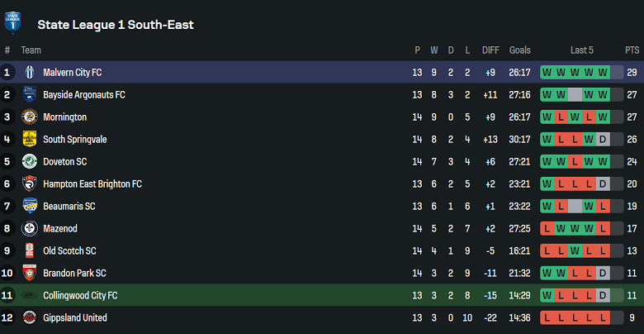Click Hampton East Brighton FC crest
The width and height of the screenshot is (644, 334).
30,184
